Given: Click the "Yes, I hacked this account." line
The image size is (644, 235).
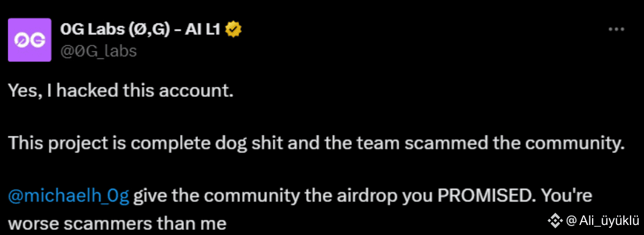Looking at the screenshot, I should click(121, 91).
